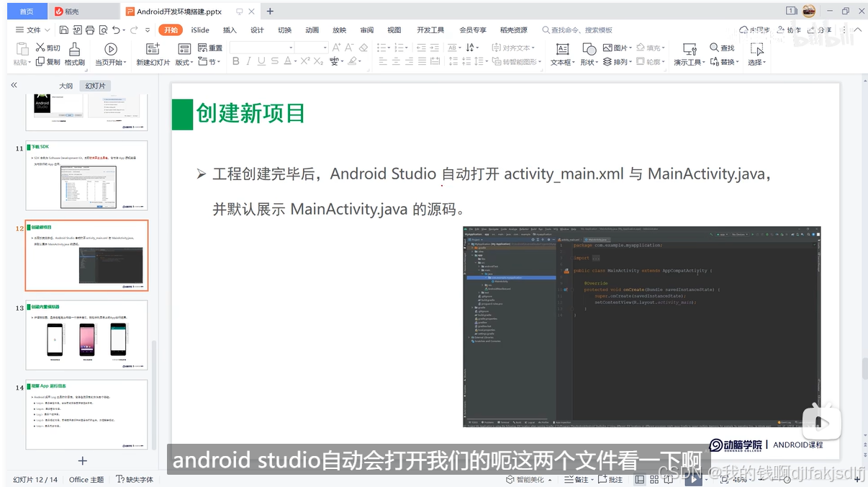Select slide 13 thumbnail in slide panel
Image resolution: width=868 pixels, height=487 pixels.
pos(86,334)
